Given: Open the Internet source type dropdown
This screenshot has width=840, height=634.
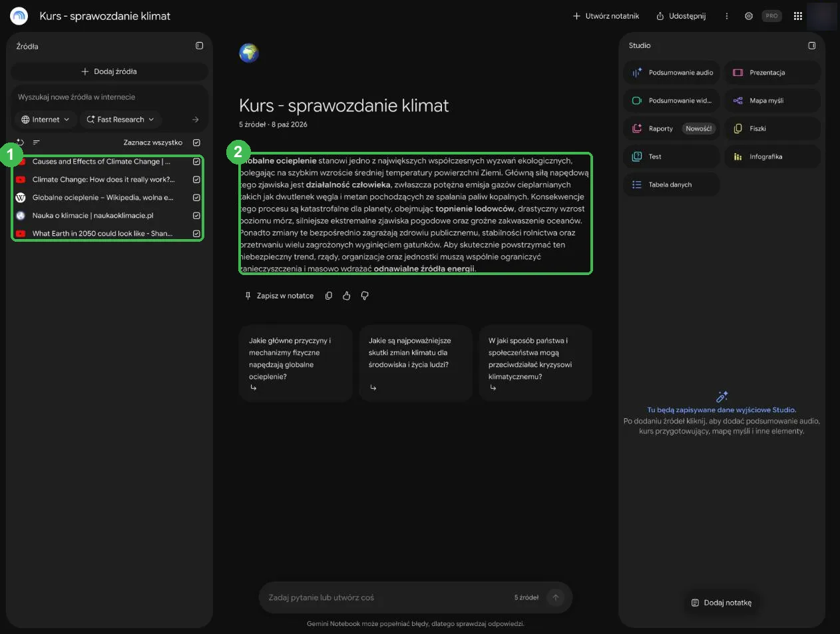Looking at the screenshot, I should click(x=45, y=120).
